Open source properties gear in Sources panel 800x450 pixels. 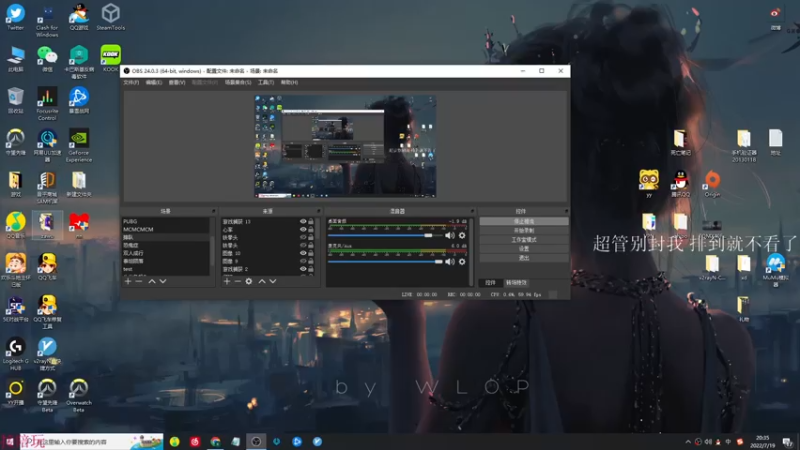[x=248, y=281]
